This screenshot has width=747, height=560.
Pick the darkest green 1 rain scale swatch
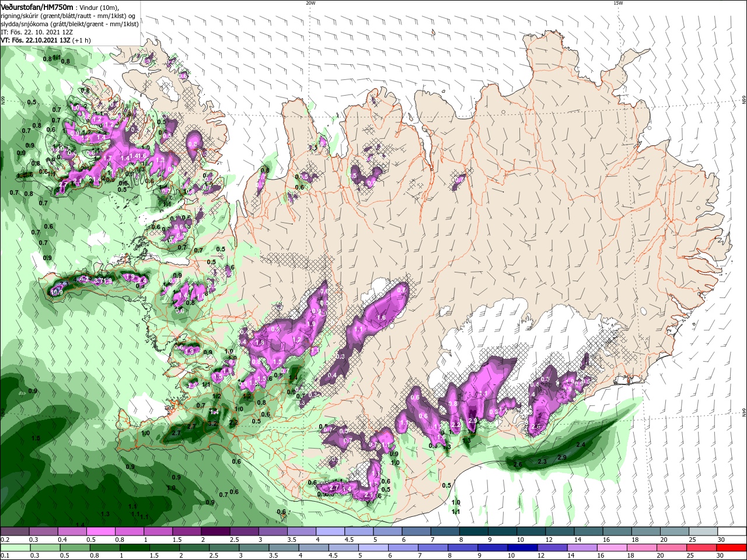click(x=136, y=547)
